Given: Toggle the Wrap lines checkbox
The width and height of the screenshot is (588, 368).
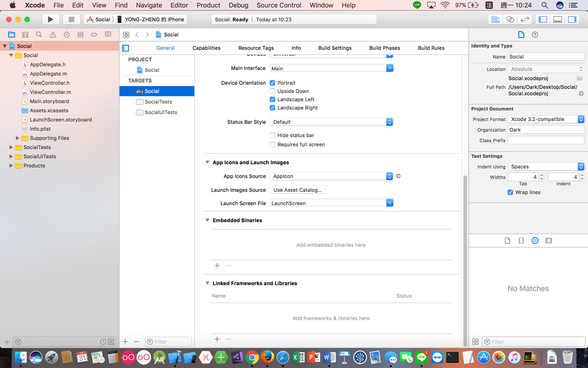Looking at the screenshot, I should pos(510,193).
